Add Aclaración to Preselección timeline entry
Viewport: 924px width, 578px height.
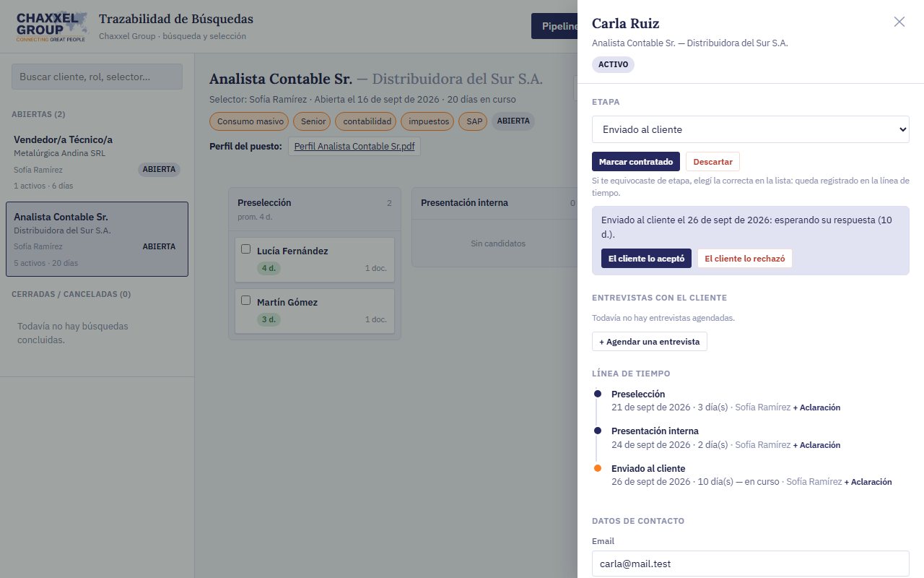pyautogui.click(x=816, y=407)
